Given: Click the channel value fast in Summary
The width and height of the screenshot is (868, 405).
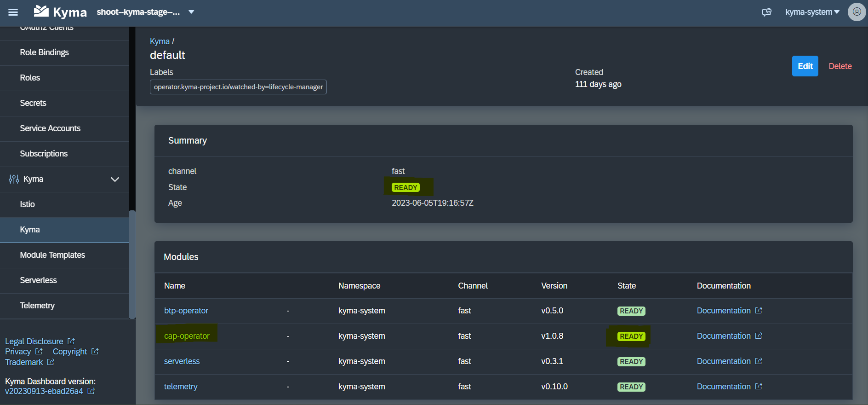Looking at the screenshot, I should 398,171.
